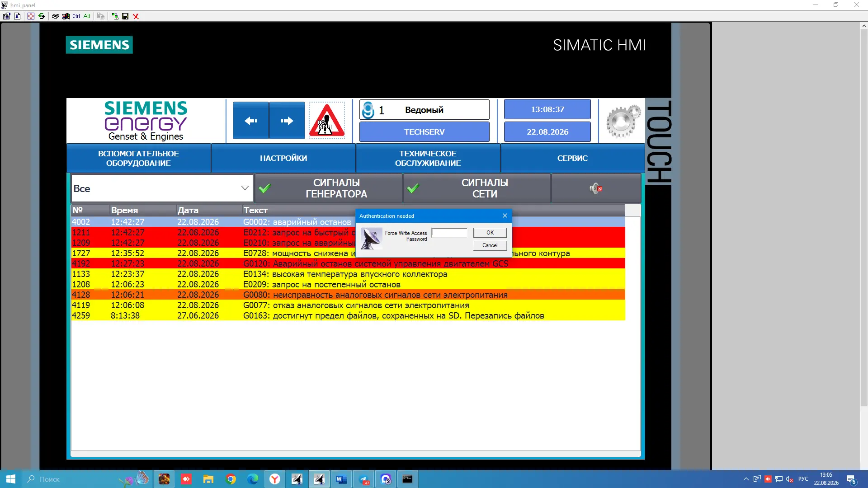The height and width of the screenshot is (488, 868).
Task: Cancel the authentication dialog
Action: tap(490, 245)
